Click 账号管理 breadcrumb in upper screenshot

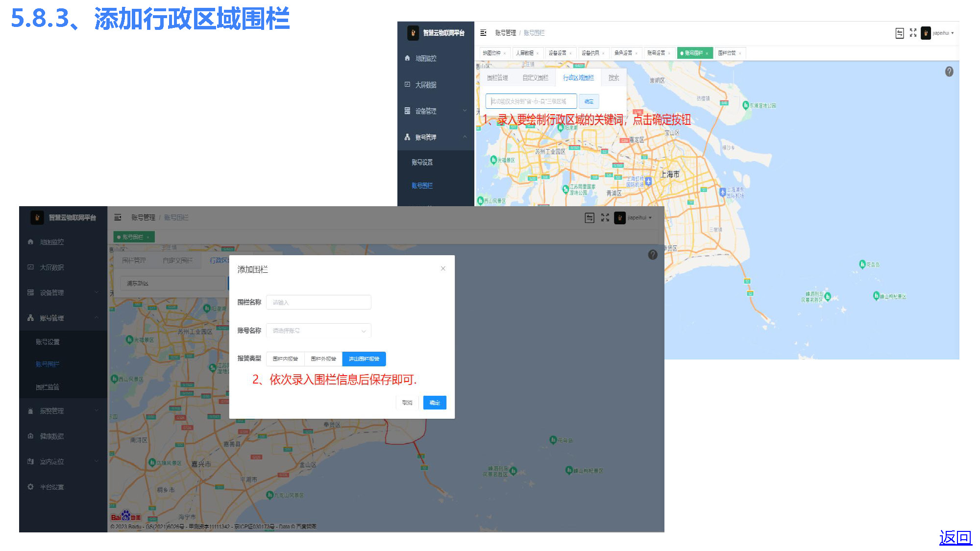tap(505, 33)
